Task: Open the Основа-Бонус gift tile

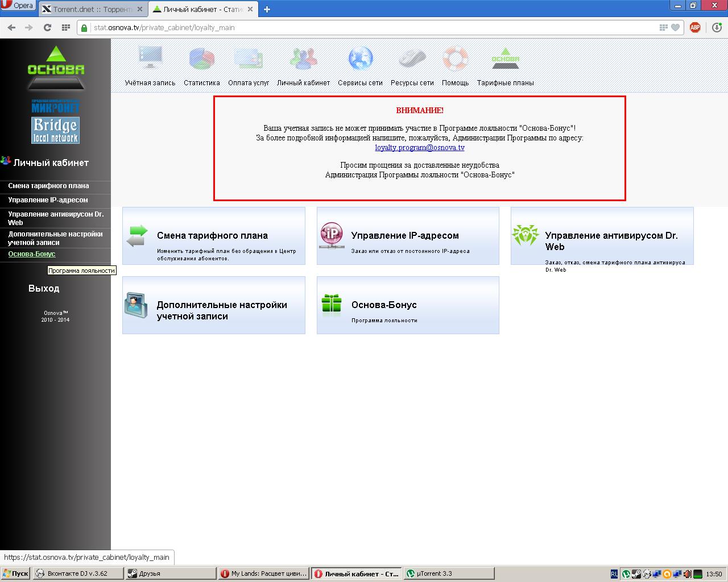Action: [x=407, y=305]
